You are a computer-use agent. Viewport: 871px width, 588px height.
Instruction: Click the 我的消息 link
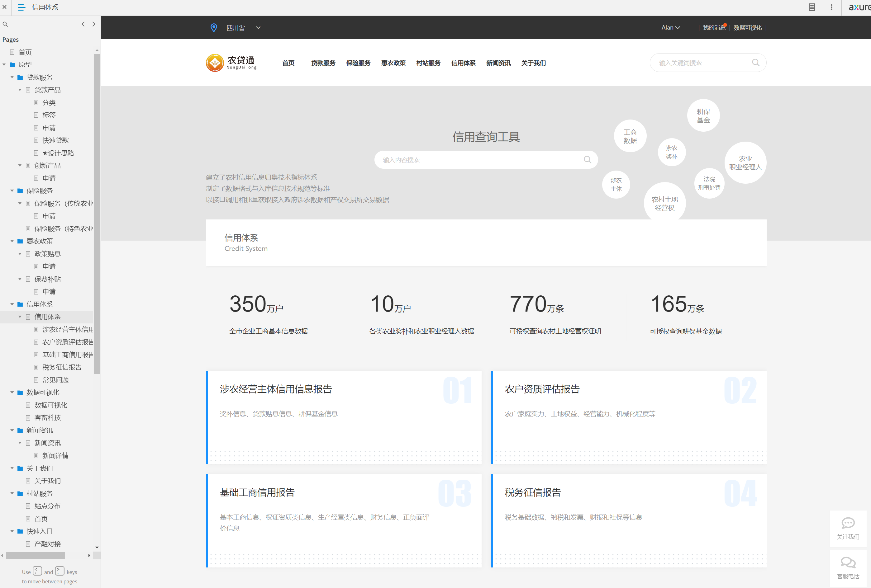click(x=714, y=28)
